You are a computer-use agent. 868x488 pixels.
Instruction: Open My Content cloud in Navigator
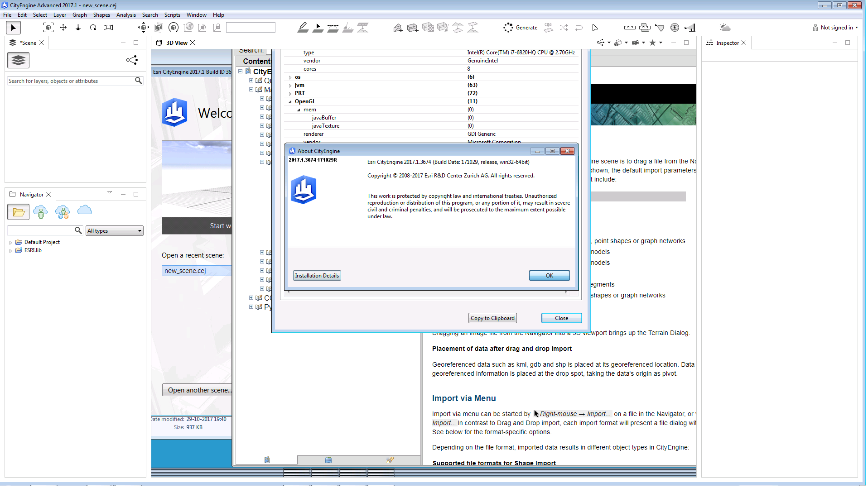40,211
